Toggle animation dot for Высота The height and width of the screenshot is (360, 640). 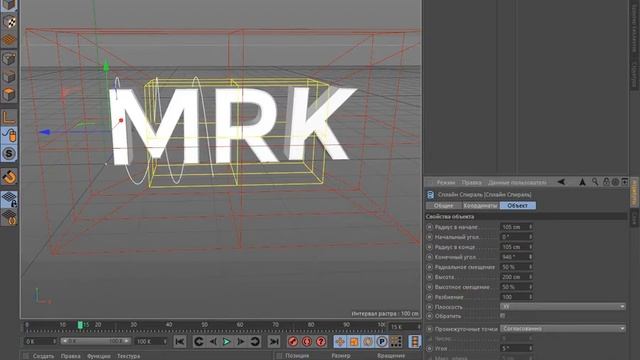pyautogui.click(x=429, y=277)
